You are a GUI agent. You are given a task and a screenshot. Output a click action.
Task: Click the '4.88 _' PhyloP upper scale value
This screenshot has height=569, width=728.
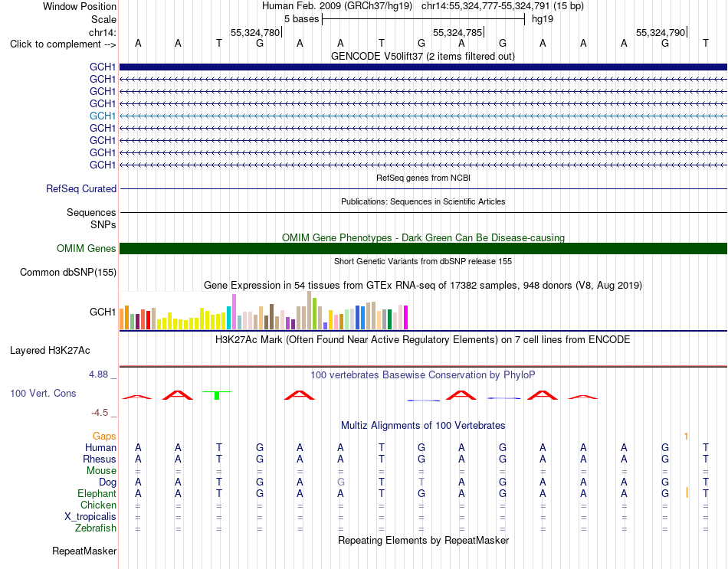point(103,374)
